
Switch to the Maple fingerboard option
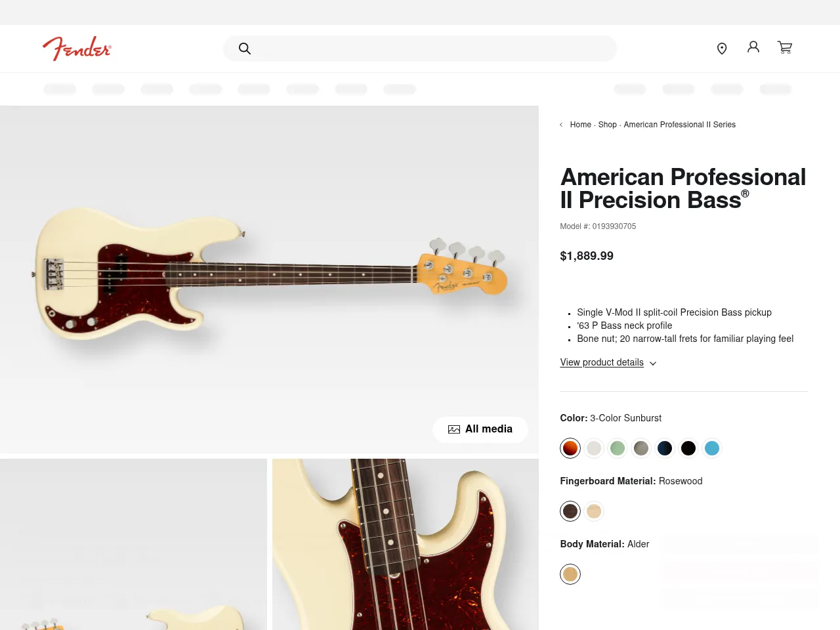coord(594,511)
